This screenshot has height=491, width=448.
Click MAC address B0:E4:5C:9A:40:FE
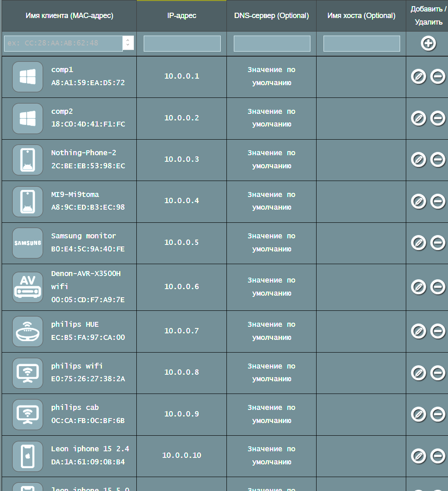point(88,249)
